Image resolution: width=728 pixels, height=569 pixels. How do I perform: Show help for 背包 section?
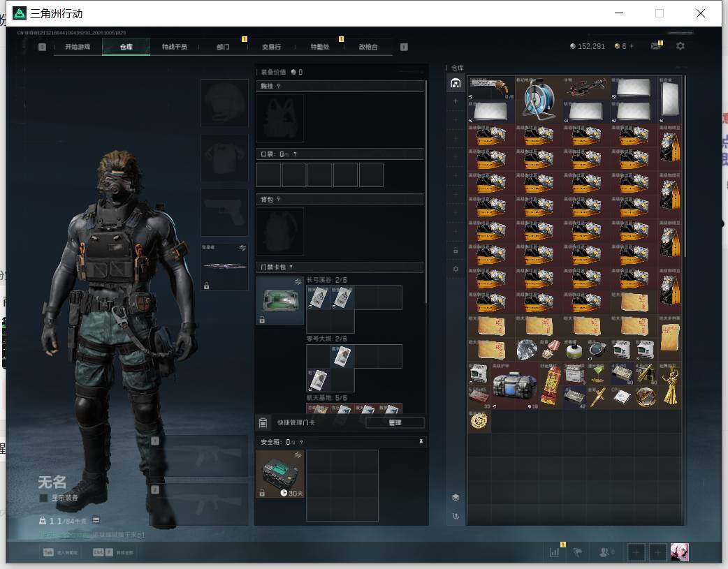tap(278, 200)
